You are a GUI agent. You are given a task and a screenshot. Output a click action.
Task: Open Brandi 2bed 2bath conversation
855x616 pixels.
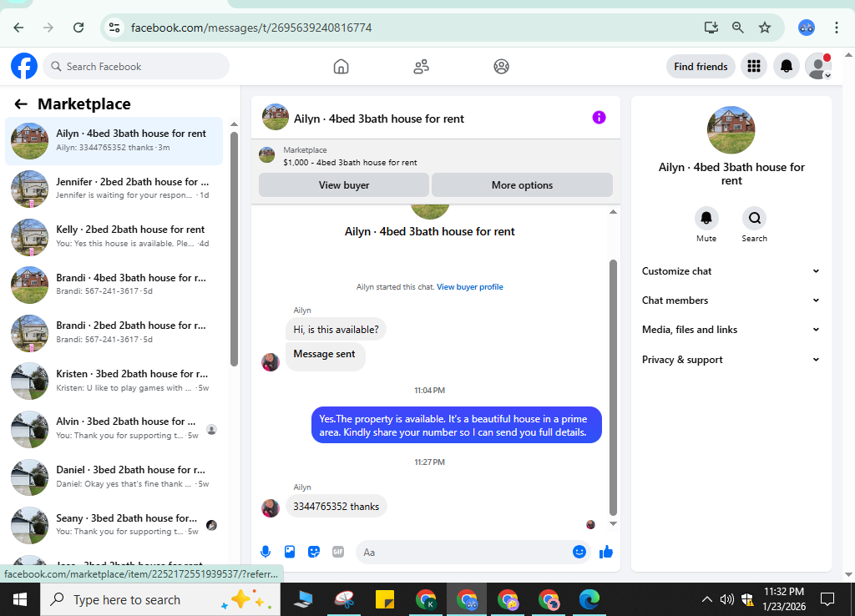click(x=114, y=332)
